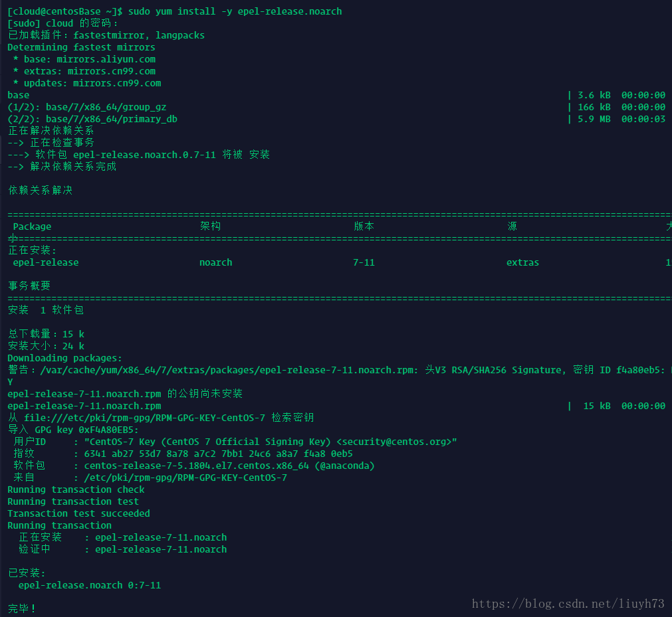This screenshot has width=672, height=617.
Task: Click the 7-11 version value in table
Action: [364, 262]
